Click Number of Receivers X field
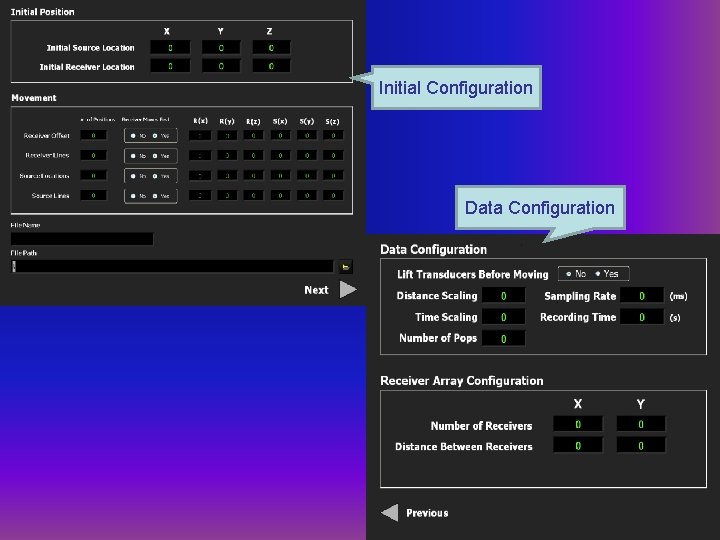The width and height of the screenshot is (720, 540). pos(578,424)
